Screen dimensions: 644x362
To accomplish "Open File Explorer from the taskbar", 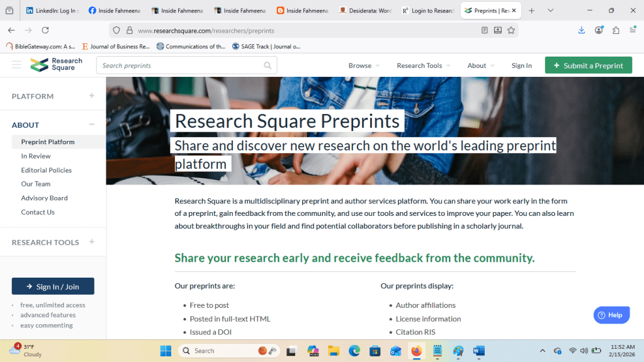I will tap(334, 351).
